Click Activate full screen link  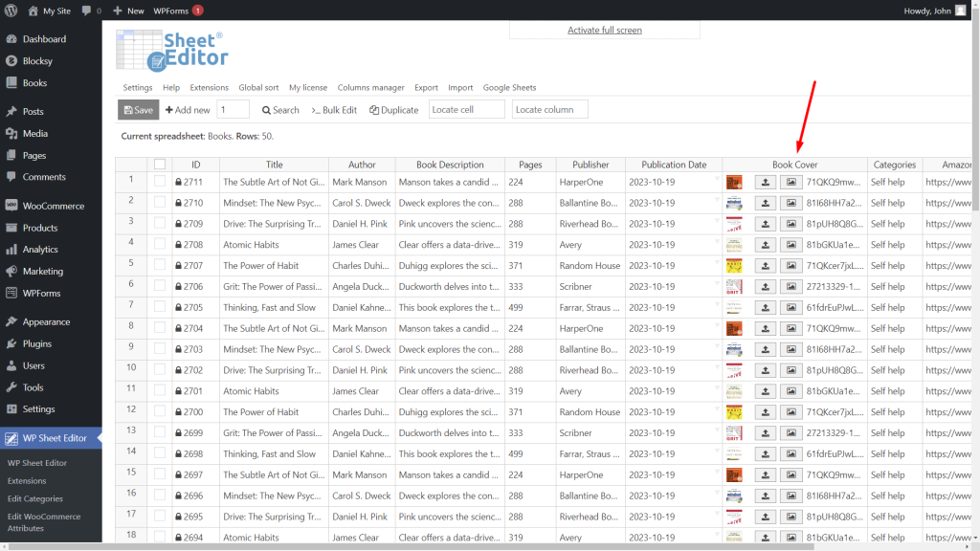coord(605,30)
